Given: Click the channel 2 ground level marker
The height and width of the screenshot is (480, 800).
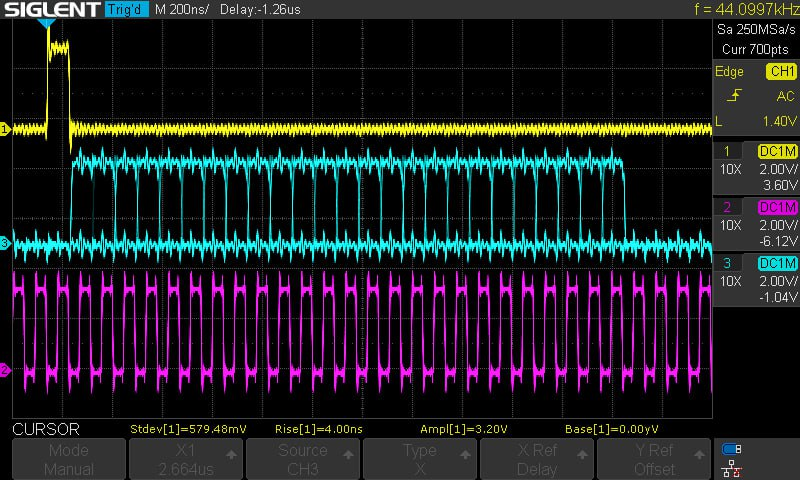Looking at the screenshot, I should [x=5, y=370].
